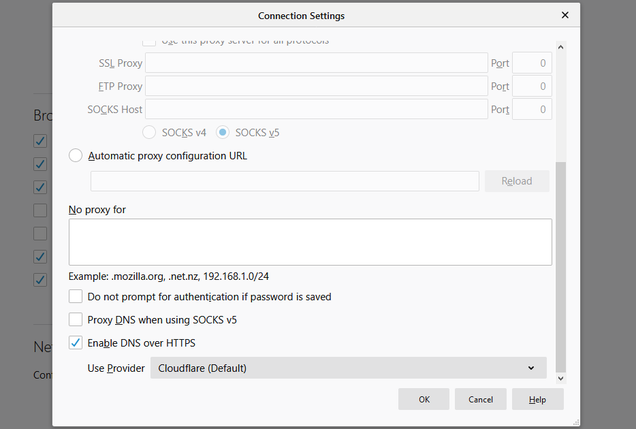Click the FTP Proxy address field
This screenshot has width=636, height=429.
316,86
